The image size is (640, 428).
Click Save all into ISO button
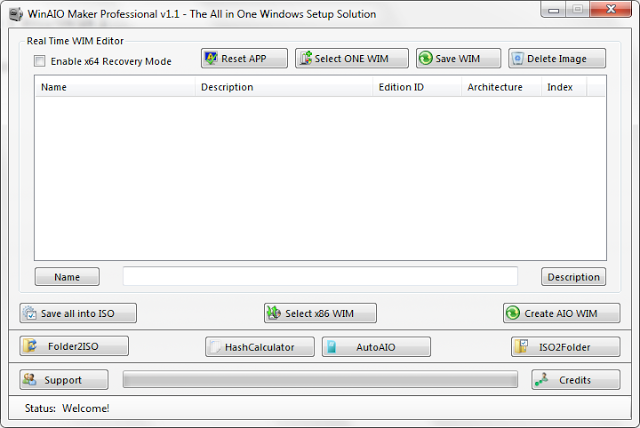[x=78, y=313]
